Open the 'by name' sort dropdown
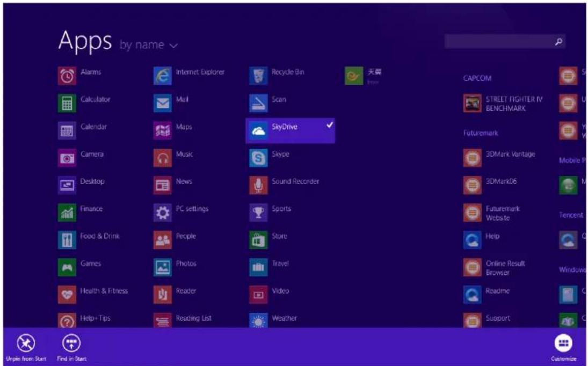588x366 pixels. 149,45
